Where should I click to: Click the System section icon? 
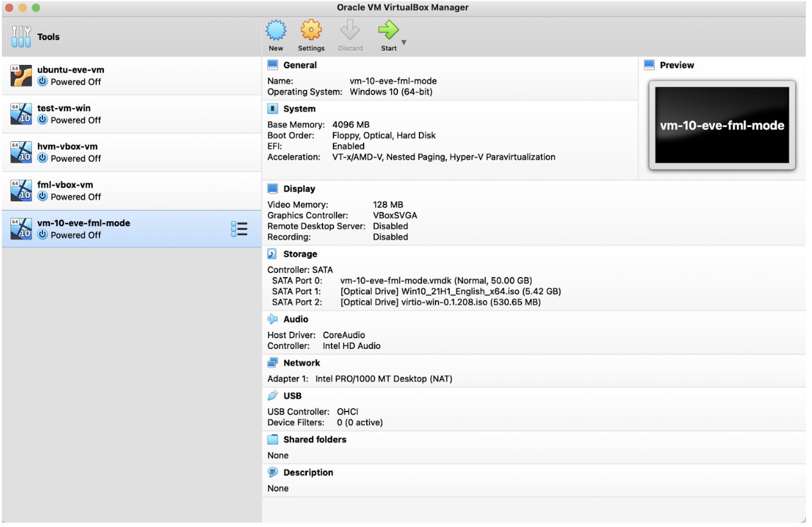pos(272,108)
